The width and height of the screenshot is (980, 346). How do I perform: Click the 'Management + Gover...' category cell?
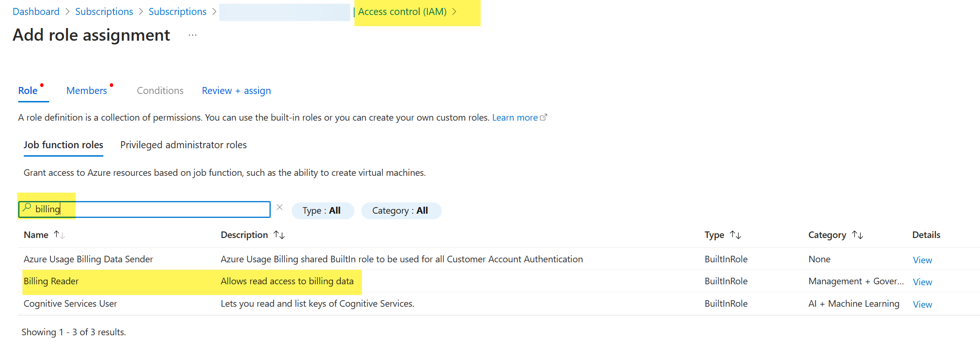point(856,281)
